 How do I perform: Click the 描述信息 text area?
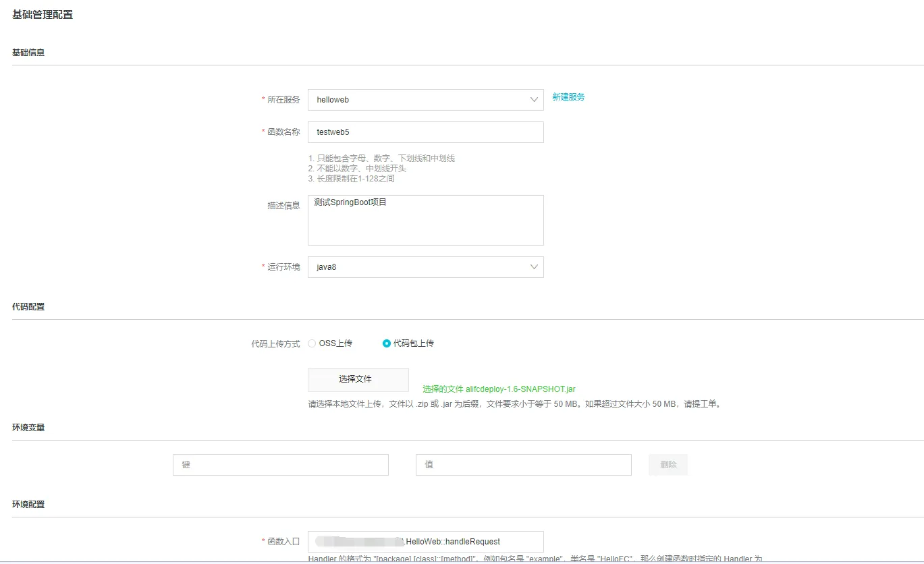[425, 221]
